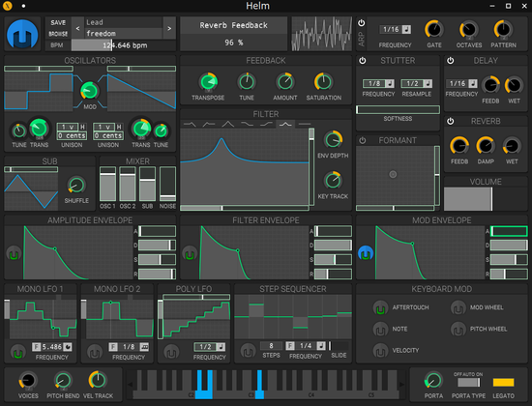Toggle the Reverb power button

point(450,121)
